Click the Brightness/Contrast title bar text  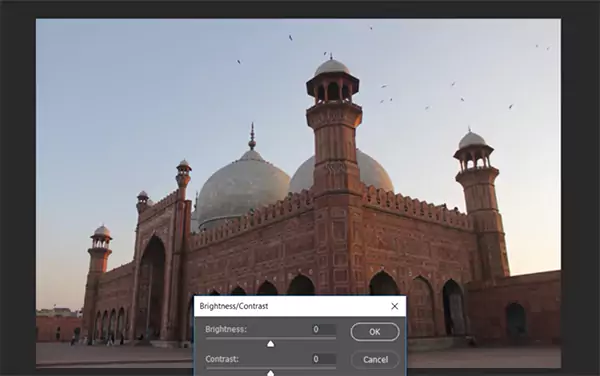(234, 306)
